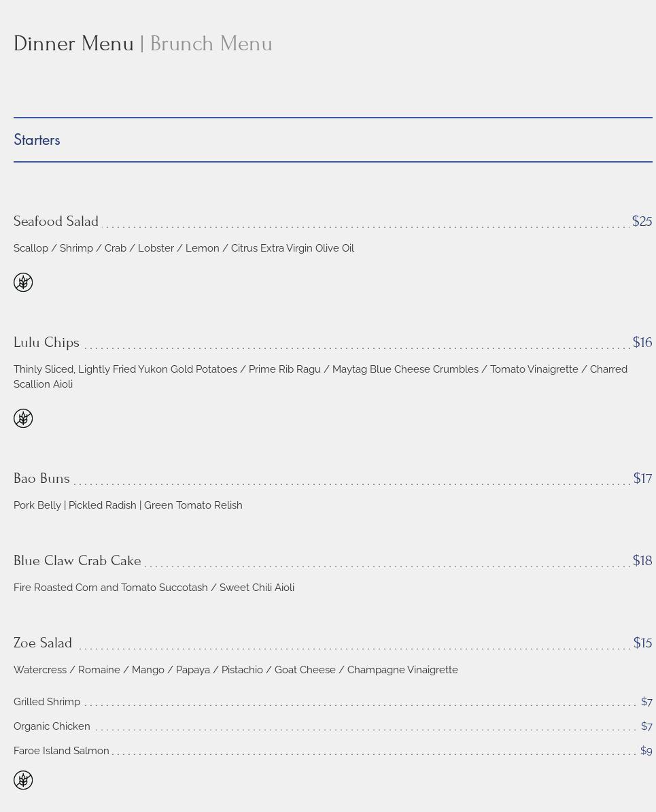This screenshot has width=656, height=812.
Task: Click the Pork Belly Bao Buns description
Action: pyautogui.click(x=128, y=505)
